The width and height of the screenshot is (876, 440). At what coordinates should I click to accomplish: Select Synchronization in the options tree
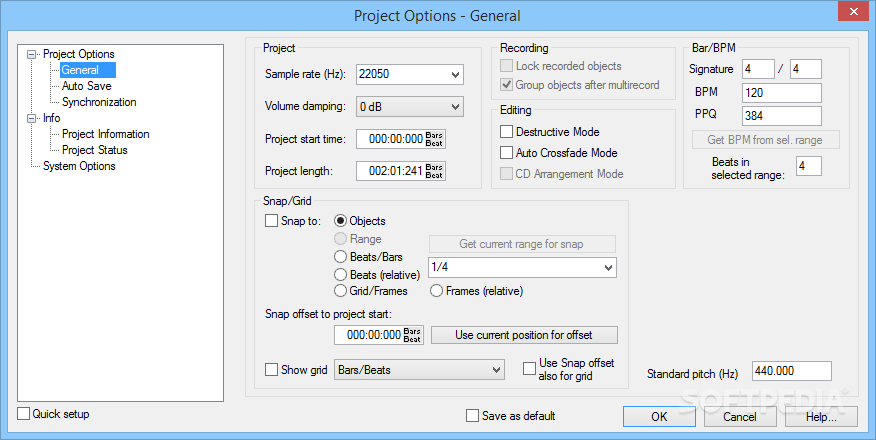pyautogui.click(x=99, y=102)
